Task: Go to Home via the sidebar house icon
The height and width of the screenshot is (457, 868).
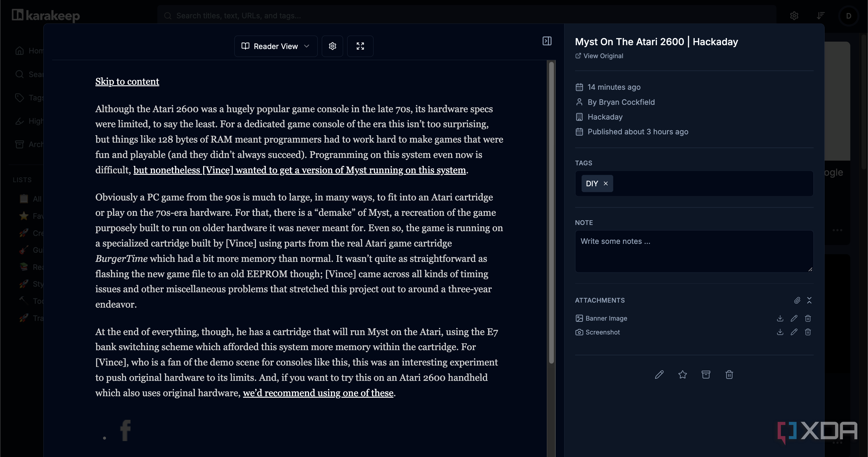Action: 19,50
